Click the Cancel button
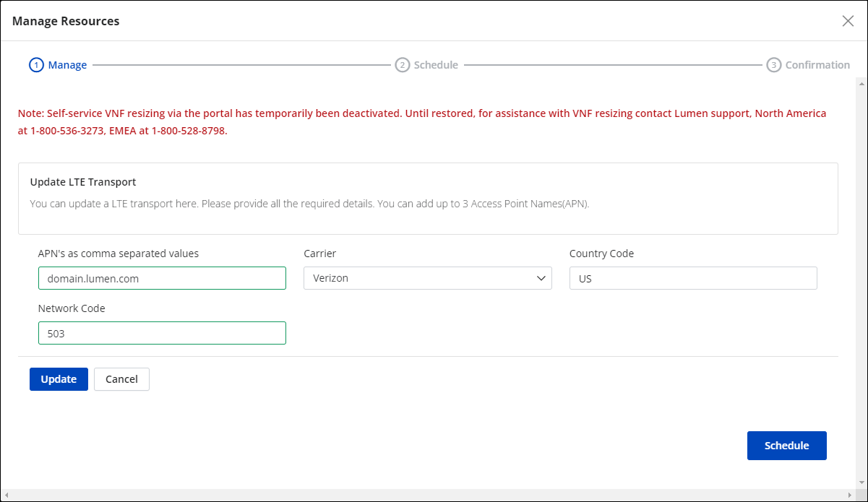Image resolution: width=868 pixels, height=502 pixels. [x=121, y=379]
